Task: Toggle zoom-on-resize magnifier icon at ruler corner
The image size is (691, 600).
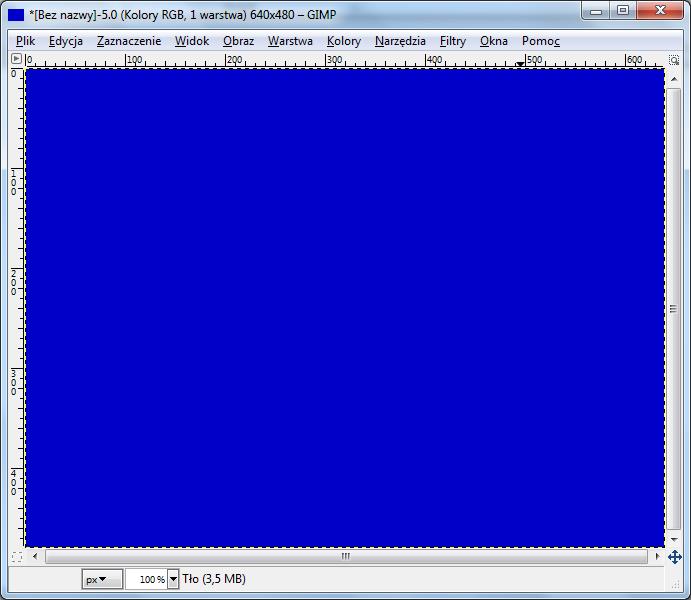Action: pos(674,59)
